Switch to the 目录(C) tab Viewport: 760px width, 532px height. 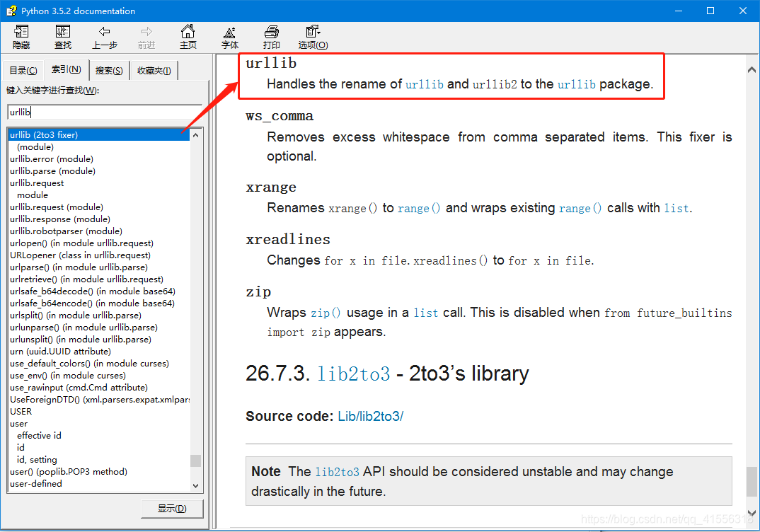click(x=23, y=71)
